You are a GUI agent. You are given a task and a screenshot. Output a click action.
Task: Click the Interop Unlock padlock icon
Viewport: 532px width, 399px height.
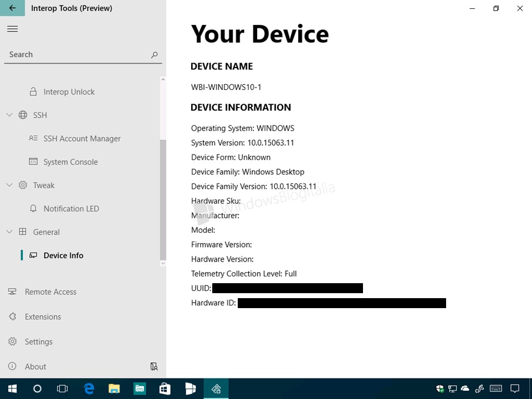pyautogui.click(x=33, y=91)
